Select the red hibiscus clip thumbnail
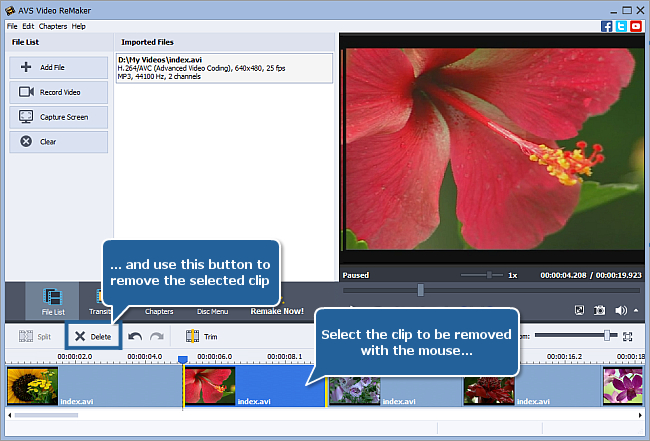Image resolution: width=650 pixels, height=441 pixels. [x=210, y=386]
